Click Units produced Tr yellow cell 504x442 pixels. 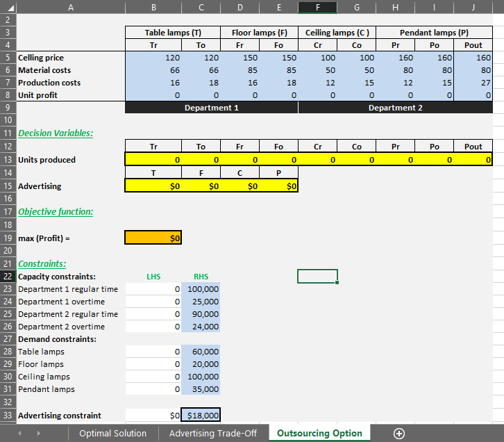click(153, 160)
